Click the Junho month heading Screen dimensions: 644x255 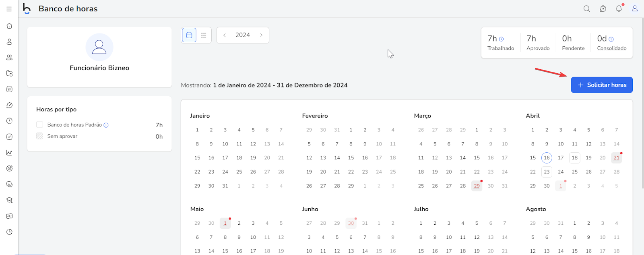coord(310,209)
